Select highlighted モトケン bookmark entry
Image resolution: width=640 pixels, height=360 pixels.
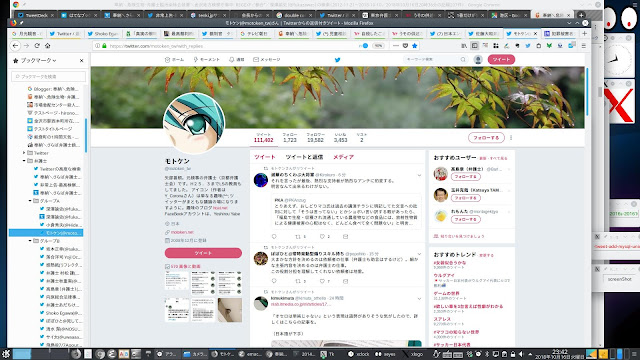[46, 233]
